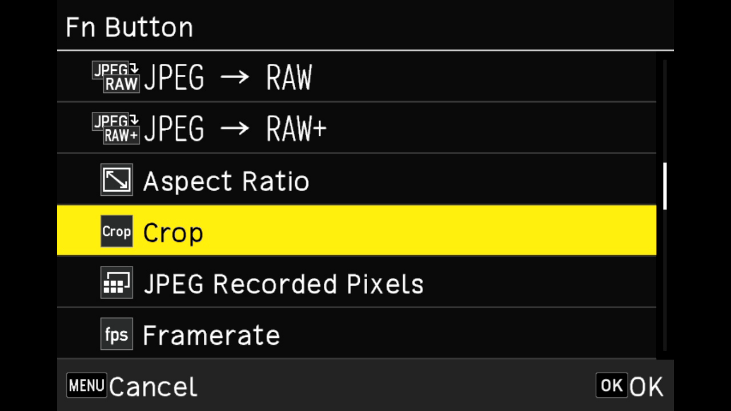Click the scrollbar track below the thumb
The width and height of the screenshot is (731, 411).
click(665, 280)
